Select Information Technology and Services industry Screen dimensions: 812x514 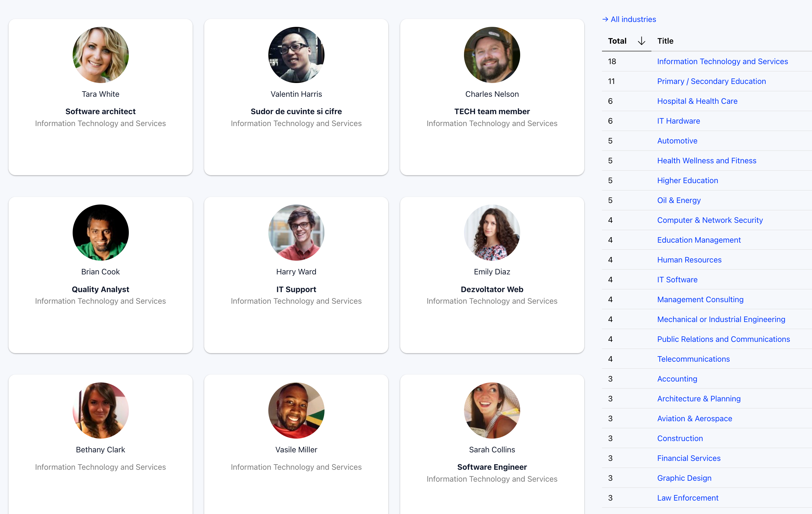click(x=722, y=61)
